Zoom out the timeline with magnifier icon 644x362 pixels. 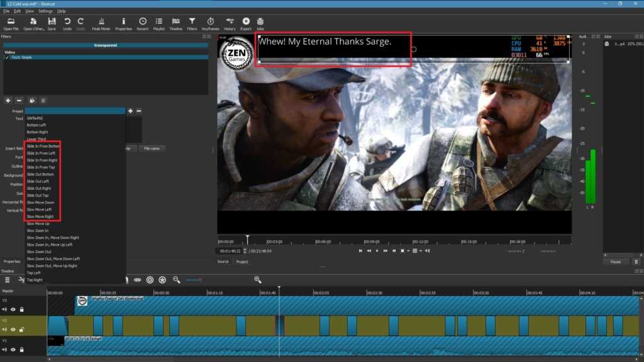pos(177,280)
